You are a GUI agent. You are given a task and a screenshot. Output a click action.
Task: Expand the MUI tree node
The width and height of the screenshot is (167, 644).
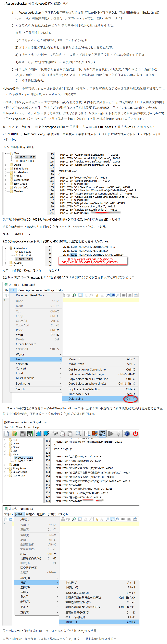(5, 440)
